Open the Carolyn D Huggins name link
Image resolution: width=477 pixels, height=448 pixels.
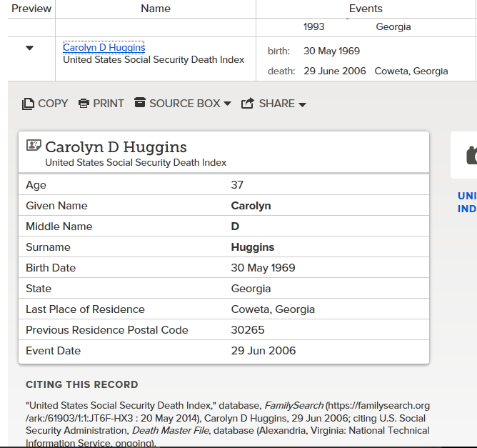coord(104,47)
